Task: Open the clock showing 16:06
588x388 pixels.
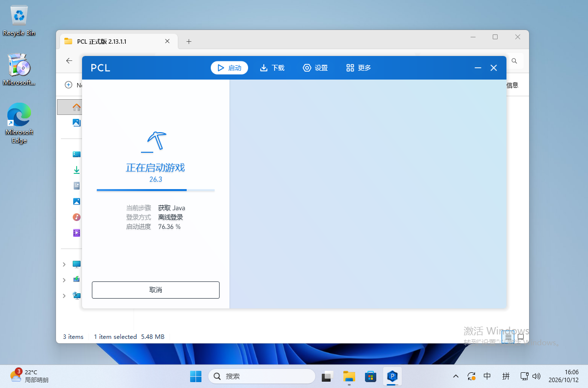Action: click(563, 376)
